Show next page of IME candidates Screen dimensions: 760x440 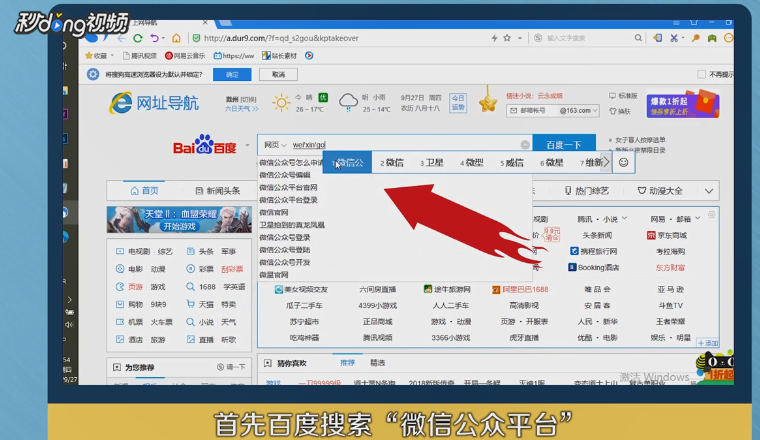pyautogui.click(x=606, y=162)
